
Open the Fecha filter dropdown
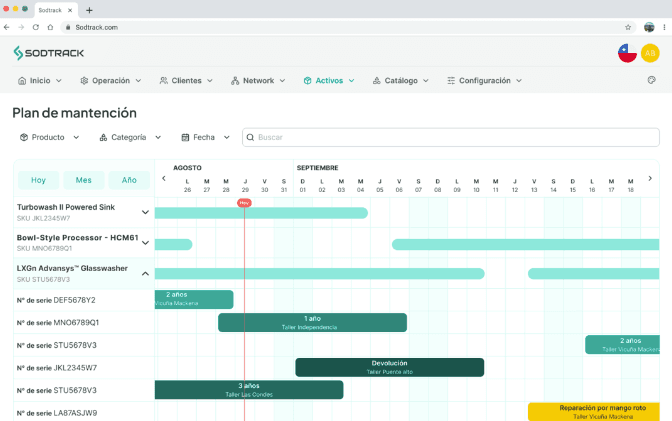tap(206, 137)
